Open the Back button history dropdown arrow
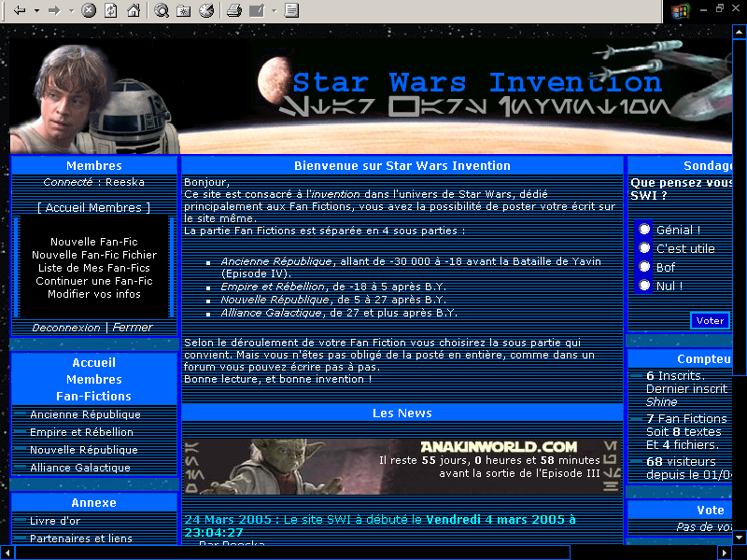The height and width of the screenshot is (560, 747). click(36, 10)
